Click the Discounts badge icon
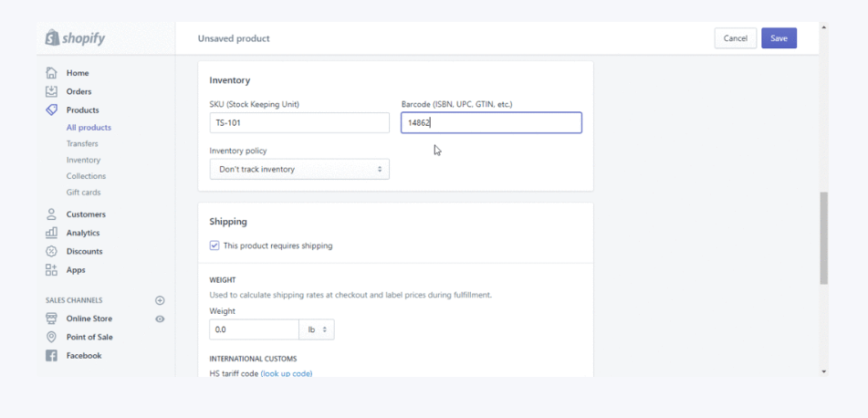This screenshot has width=868, height=418. click(51, 251)
